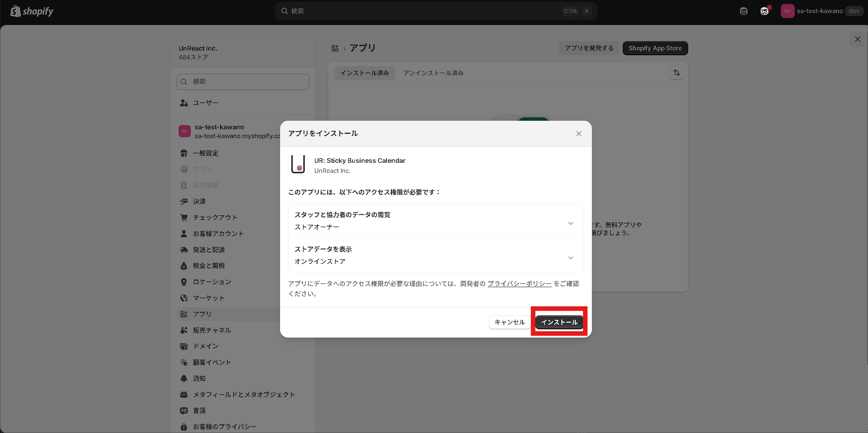Open 決済 settings
The image size is (868, 433).
[x=229, y=201]
